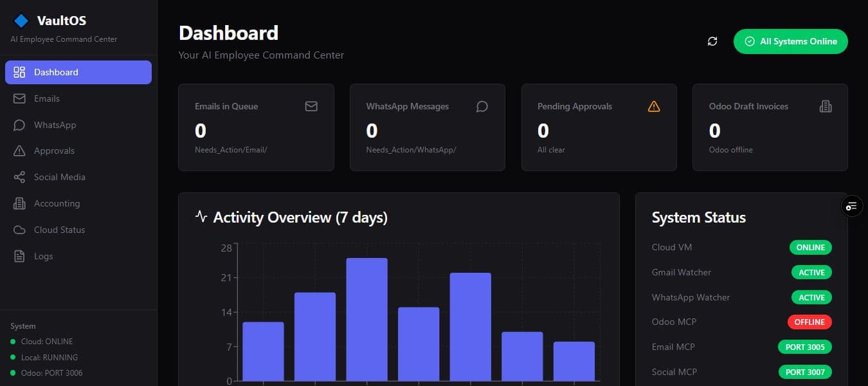This screenshot has height=386, width=868.
Task: Click the building icon in Odoo Draft Invoices card
Action: pyautogui.click(x=826, y=106)
